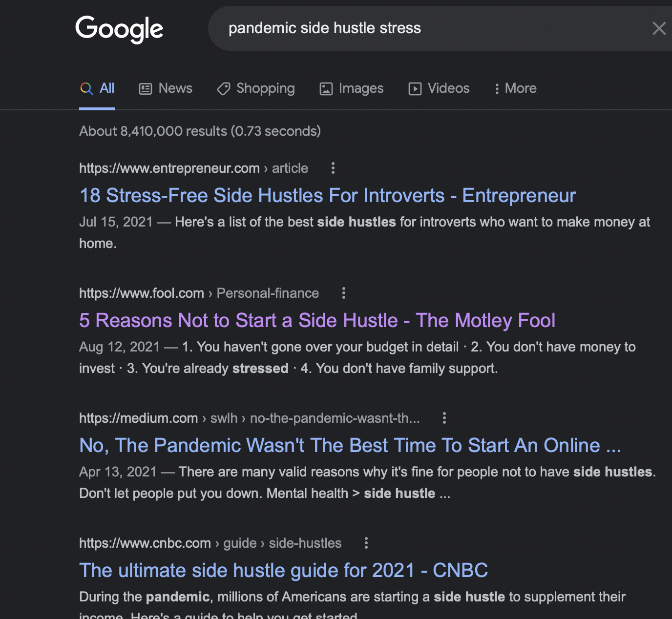This screenshot has width=672, height=619.
Task: Open No, The Pandemic Wasn't The Best Time link
Action: coord(350,445)
